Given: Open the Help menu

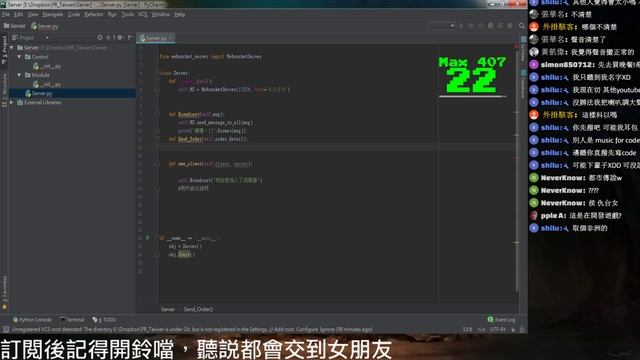Looking at the screenshot, I should click(180, 14).
